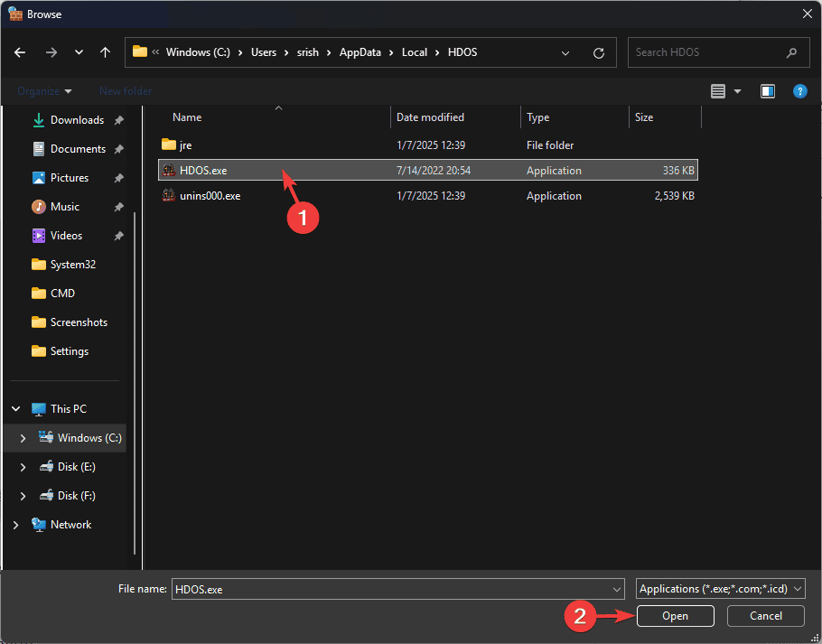Click the Cancel button

(766, 616)
